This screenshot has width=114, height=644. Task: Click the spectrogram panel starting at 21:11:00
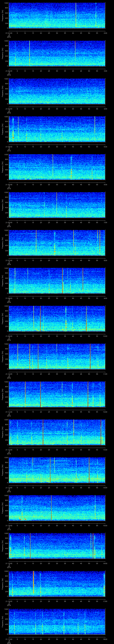[57, 394]
